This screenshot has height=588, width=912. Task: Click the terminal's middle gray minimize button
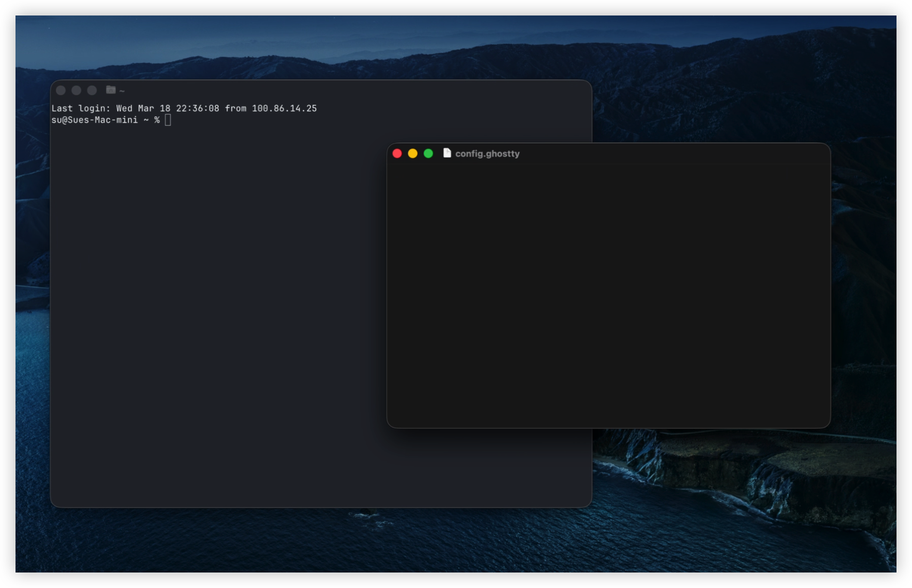click(x=76, y=90)
